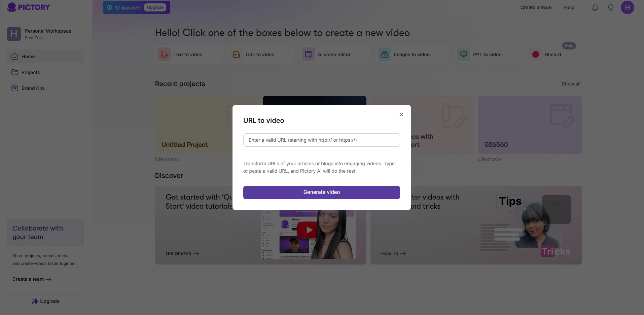This screenshot has width=644, height=315.
Task: Launch the AI video editor
Action: tap(309, 54)
